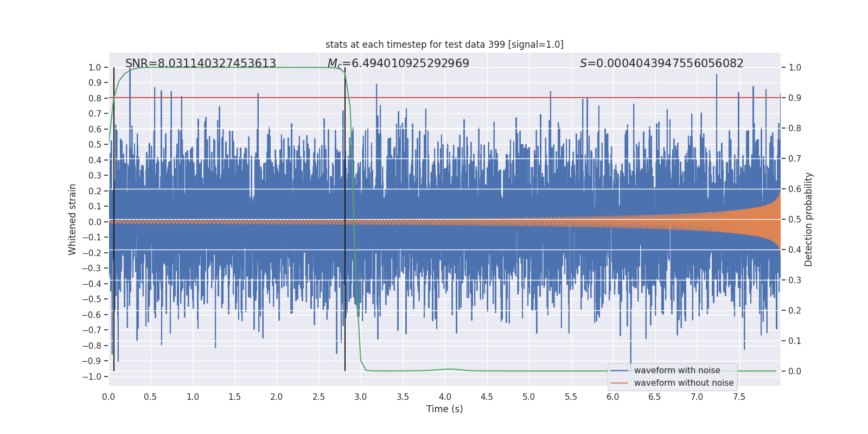
Task: Click the plot title for test data 399
Action: click(444, 44)
